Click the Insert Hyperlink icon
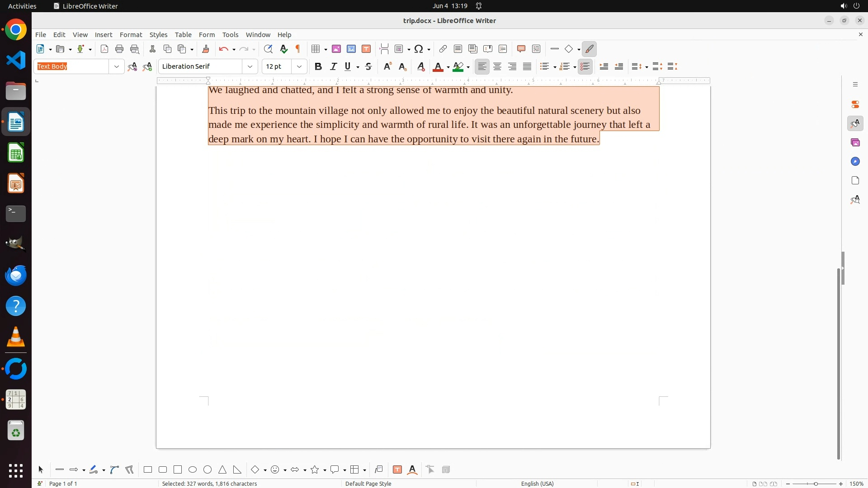Viewport: 868px width, 488px height. [x=443, y=49]
